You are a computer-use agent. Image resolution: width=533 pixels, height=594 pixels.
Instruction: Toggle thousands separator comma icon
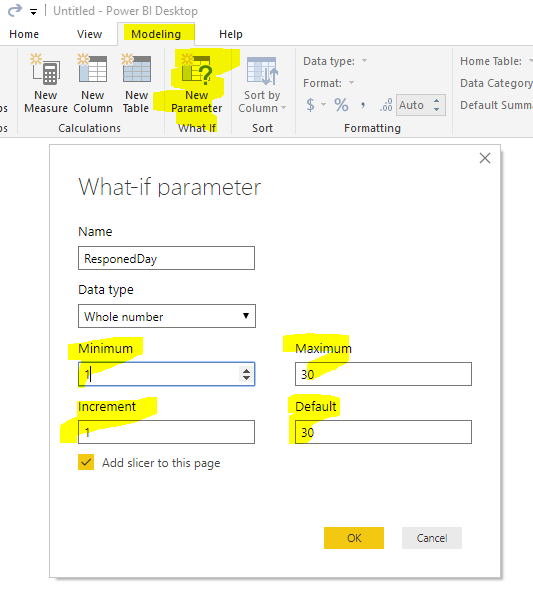[363, 105]
